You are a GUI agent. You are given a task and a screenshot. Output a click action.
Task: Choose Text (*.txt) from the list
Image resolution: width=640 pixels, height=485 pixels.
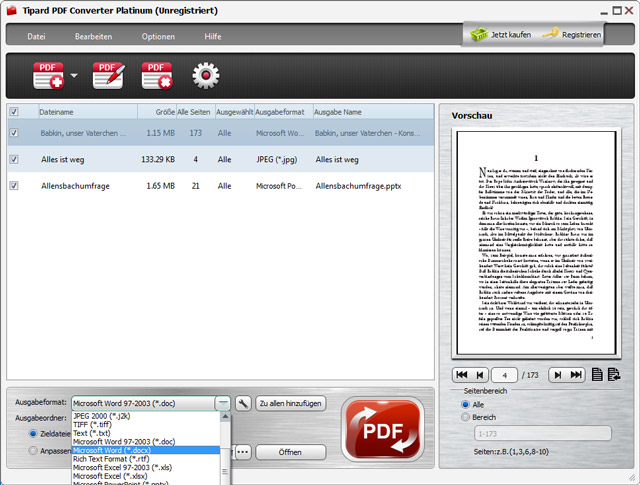point(146,433)
